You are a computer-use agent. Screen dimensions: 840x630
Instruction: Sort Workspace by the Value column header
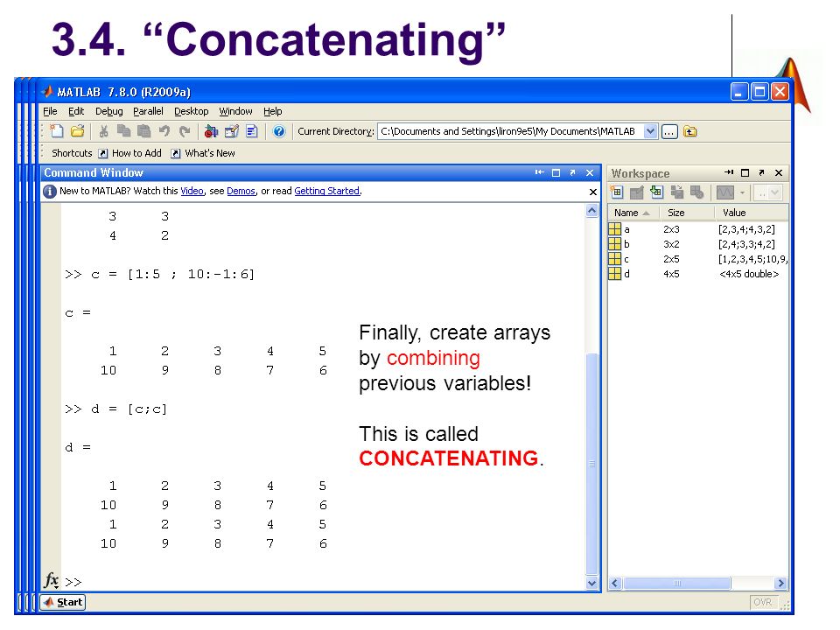click(752, 213)
